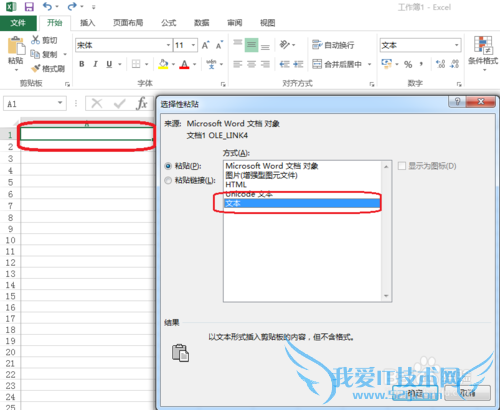Open the 文件 (File) tab
This screenshot has height=410, width=500.
(18, 23)
